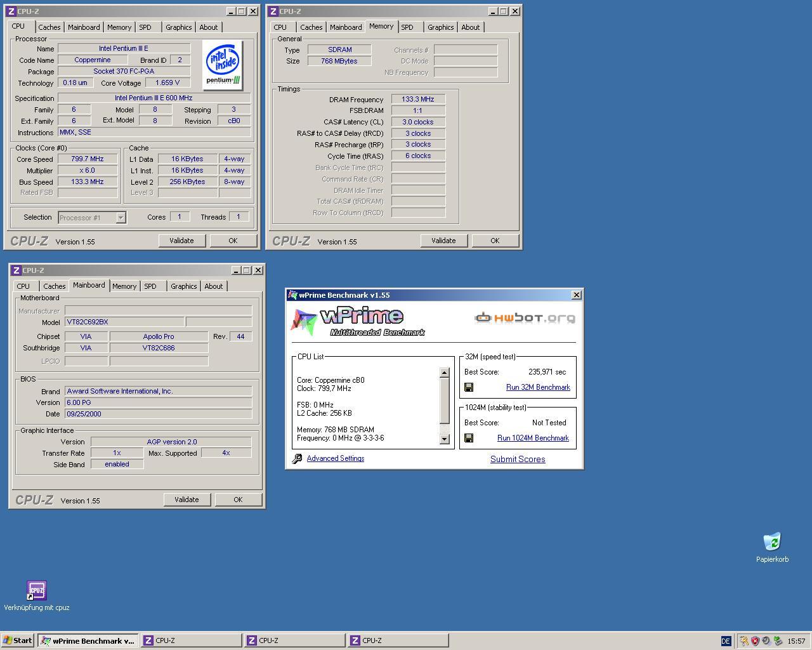Viewport: 812px width, 650px height.
Task: Click the 235,971 sec best score text
Action: 547,372
